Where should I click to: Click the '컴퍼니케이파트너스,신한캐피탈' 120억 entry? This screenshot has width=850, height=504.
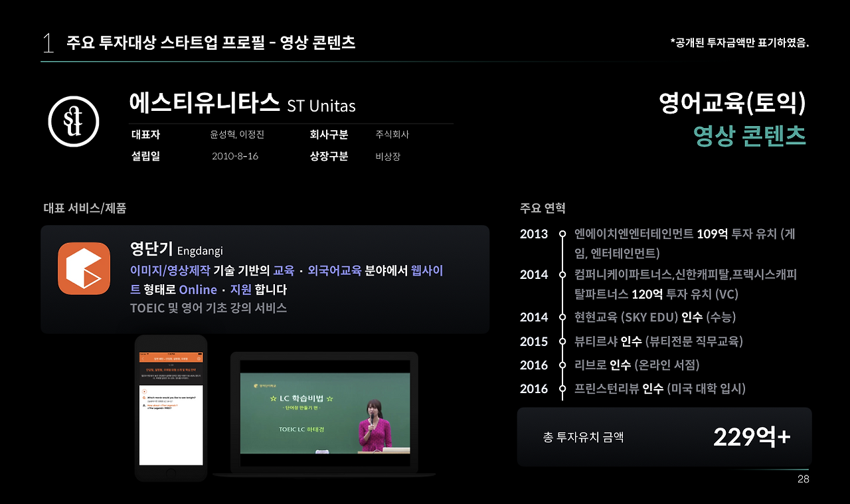click(685, 284)
